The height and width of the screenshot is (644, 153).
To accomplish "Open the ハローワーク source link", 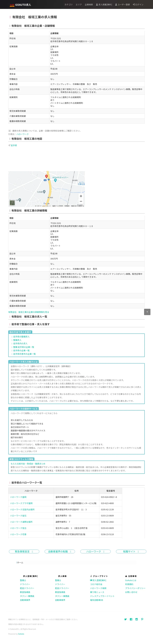I will coord(23,134).
